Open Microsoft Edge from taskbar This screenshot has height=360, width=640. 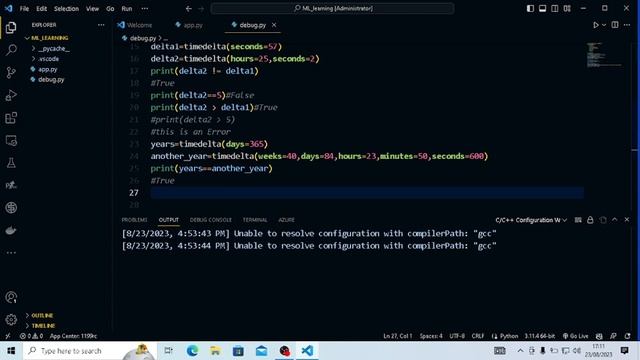pos(192,351)
